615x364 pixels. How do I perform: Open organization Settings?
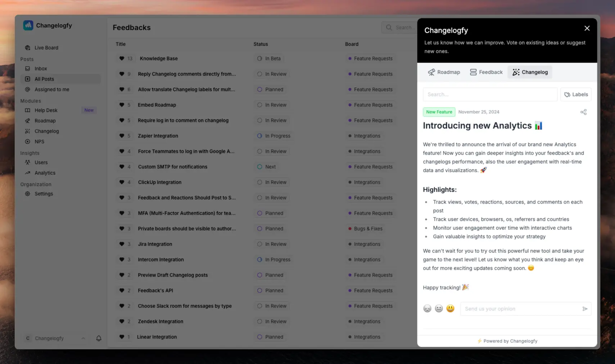tap(44, 194)
